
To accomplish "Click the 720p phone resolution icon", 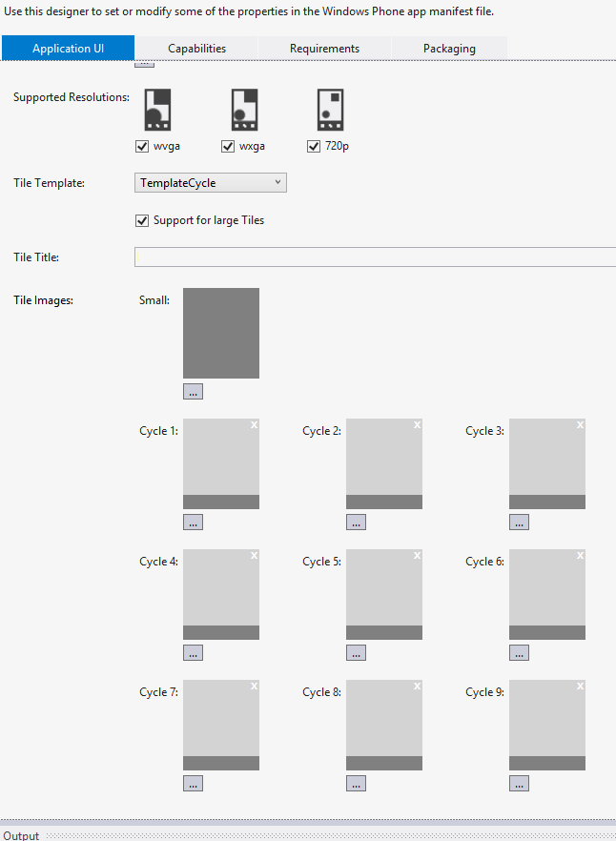I will [330, 110].
